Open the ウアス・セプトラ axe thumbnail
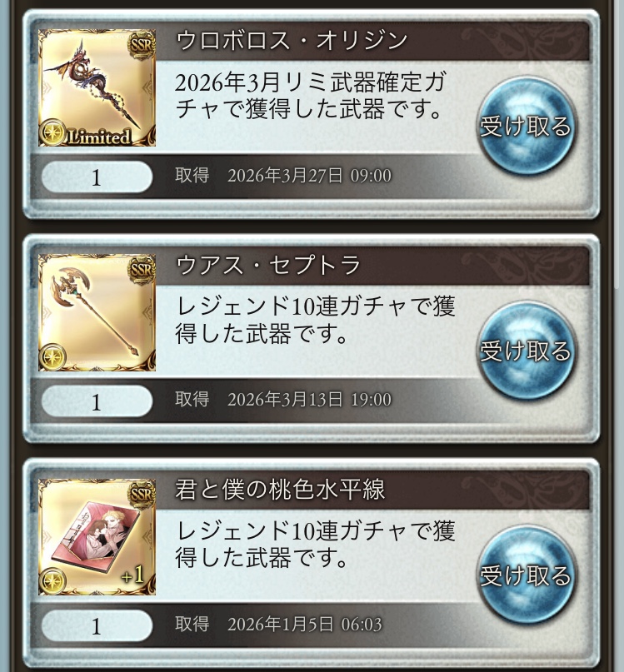Screen dimensions: 624x672 click(97, 312)
